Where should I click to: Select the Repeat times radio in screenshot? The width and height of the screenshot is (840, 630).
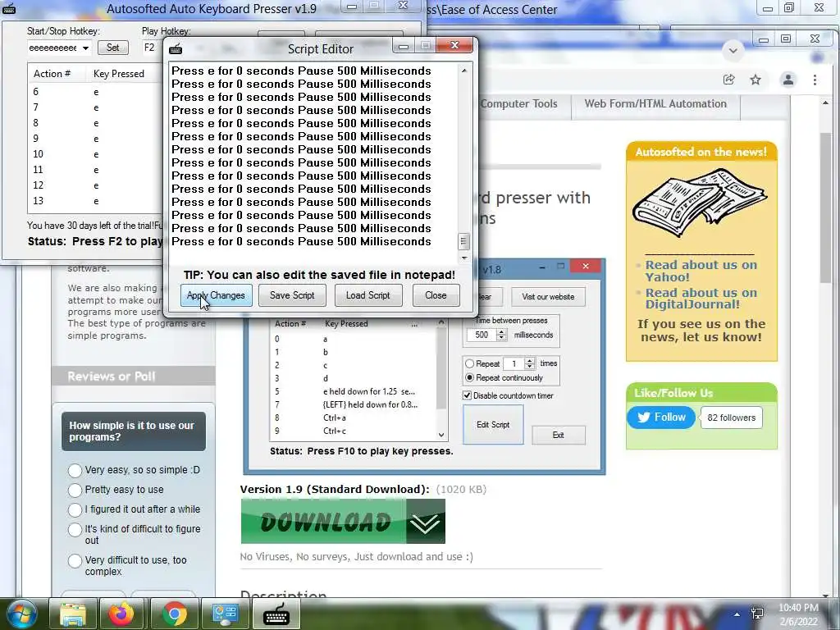point(470,363)
